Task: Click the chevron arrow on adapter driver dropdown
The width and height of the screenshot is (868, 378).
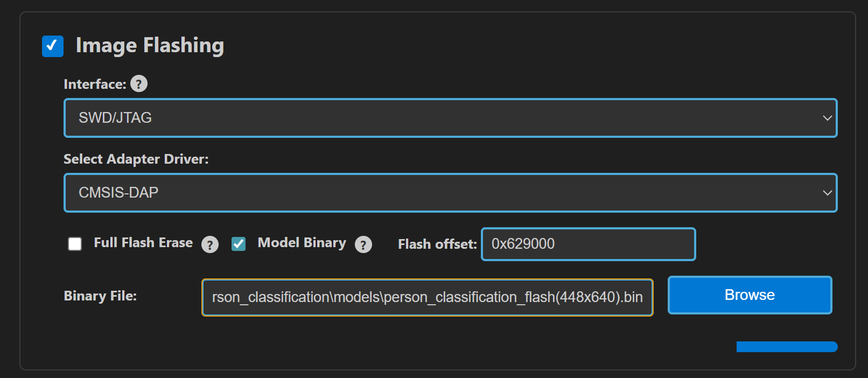Action: 827,193
